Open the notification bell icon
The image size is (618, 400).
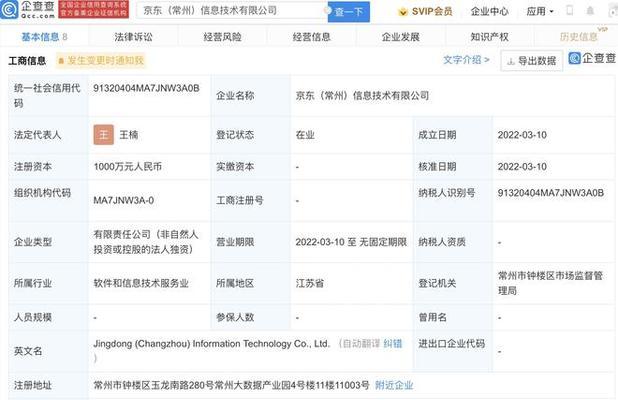click(590, 11)
